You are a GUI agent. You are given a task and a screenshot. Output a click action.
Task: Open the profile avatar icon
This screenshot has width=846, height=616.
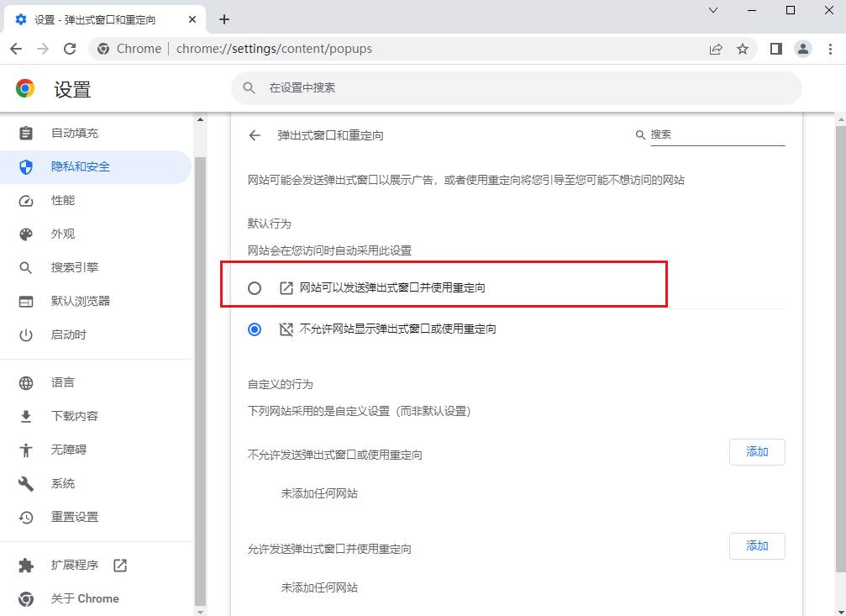coord(803,49)
